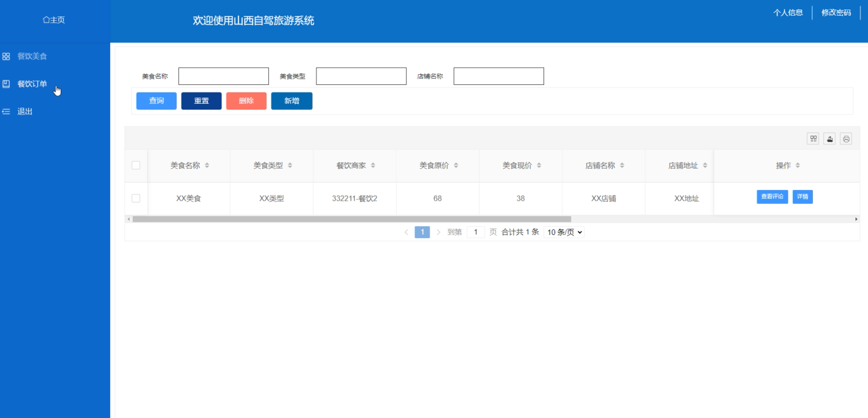Viewport: 868px width, 418px height.
Task: Open the column filter icon above table
Action: 814,139
